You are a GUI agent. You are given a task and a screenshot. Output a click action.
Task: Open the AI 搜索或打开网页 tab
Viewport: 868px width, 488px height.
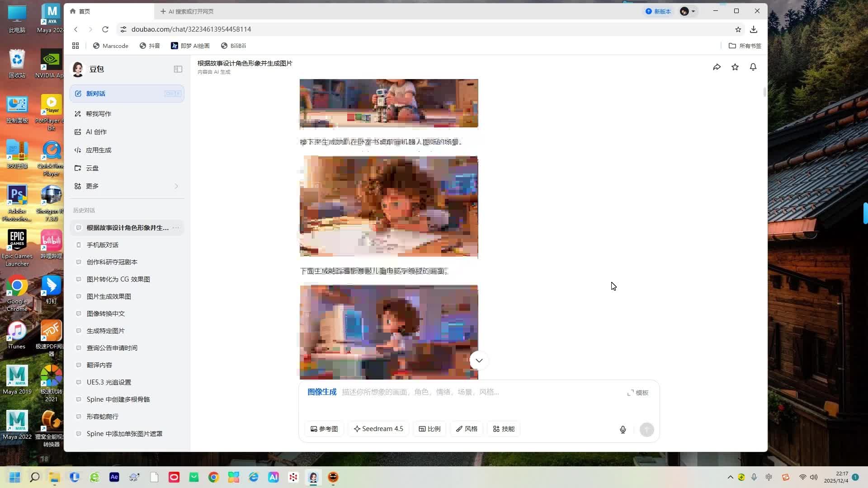(x=187, y=11)
